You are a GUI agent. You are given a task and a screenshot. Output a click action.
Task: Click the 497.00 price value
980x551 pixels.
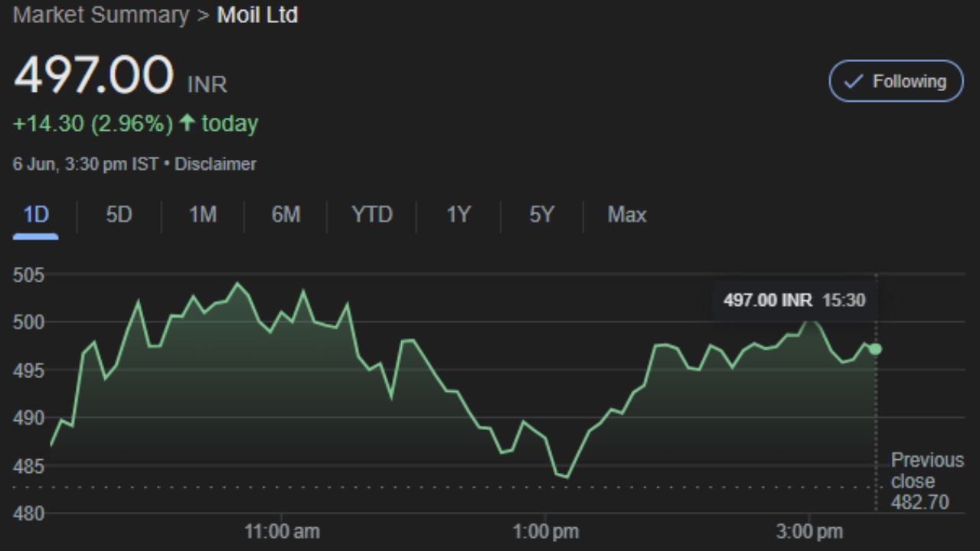(x=93, y=75)
